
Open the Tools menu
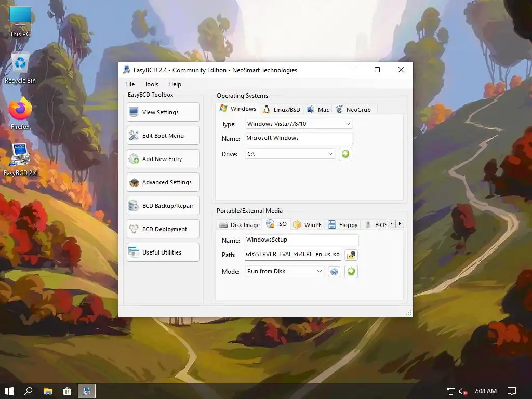[x=151, y=84]
